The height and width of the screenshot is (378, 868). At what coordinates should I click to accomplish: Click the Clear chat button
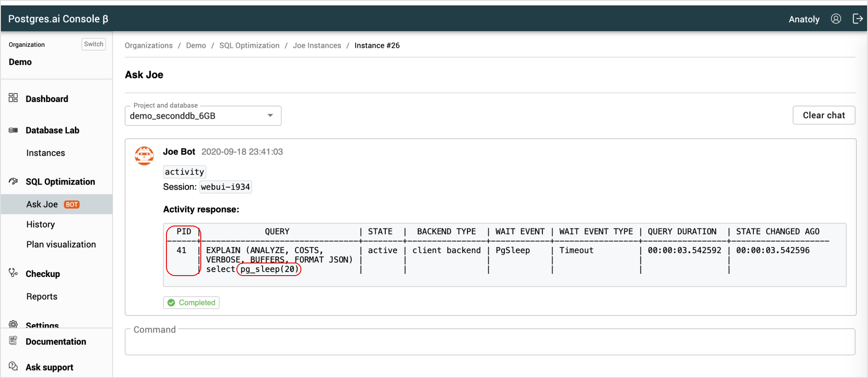coord(824,115)
